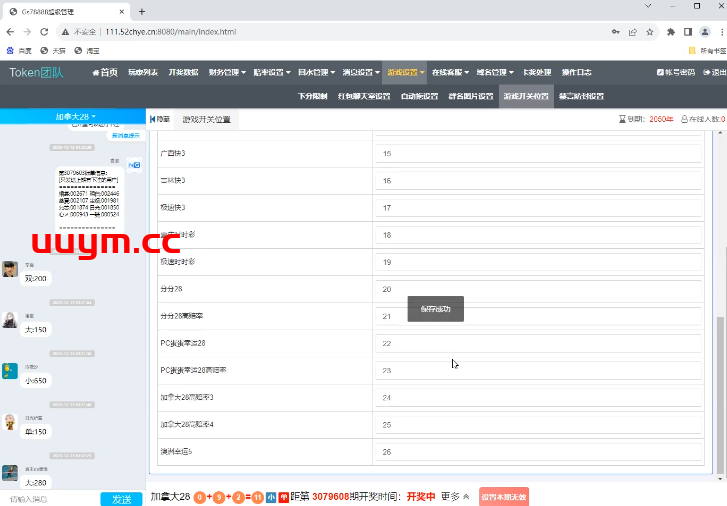The width and height of the screenshot is (727, 506).
Task: Click the 帐号密码 link
Action: 675,72
